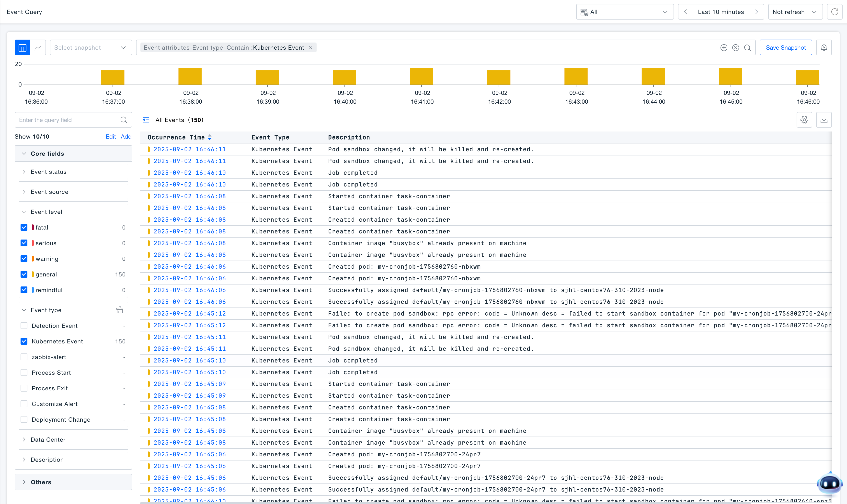Click the 16:41:00 histogram bar

pos(422,77)
